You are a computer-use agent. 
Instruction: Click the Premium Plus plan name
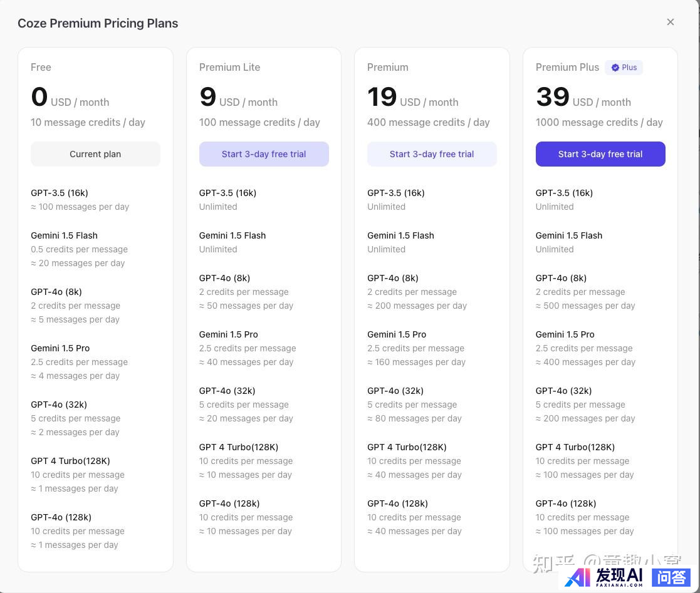coord(567,68)
